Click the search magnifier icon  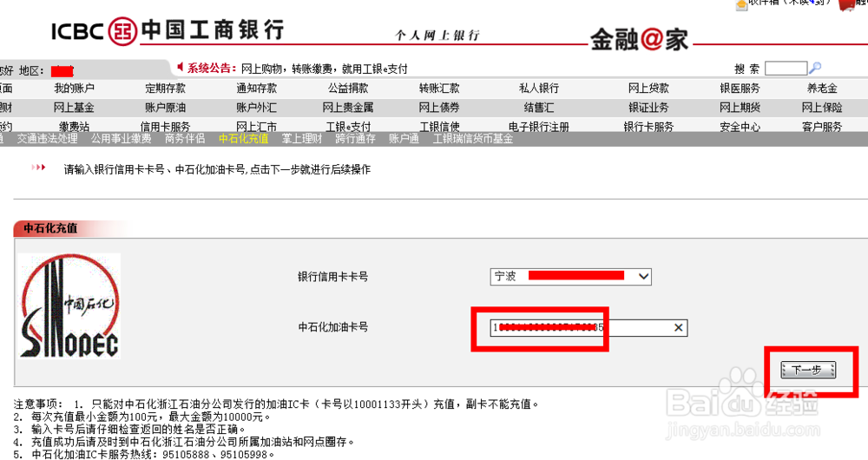pyautogui.click(x=815, y=68)
